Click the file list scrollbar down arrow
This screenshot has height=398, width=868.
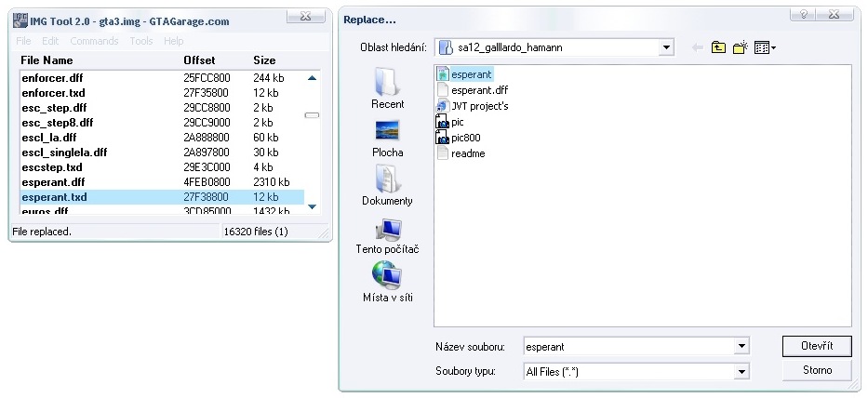click(312, 206)
